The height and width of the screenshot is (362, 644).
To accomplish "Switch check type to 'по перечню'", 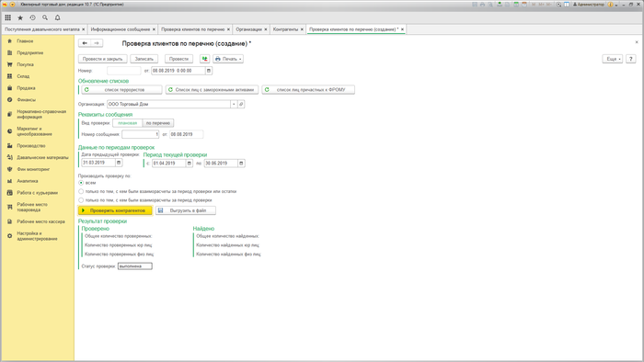I will [x=158, y=123].
